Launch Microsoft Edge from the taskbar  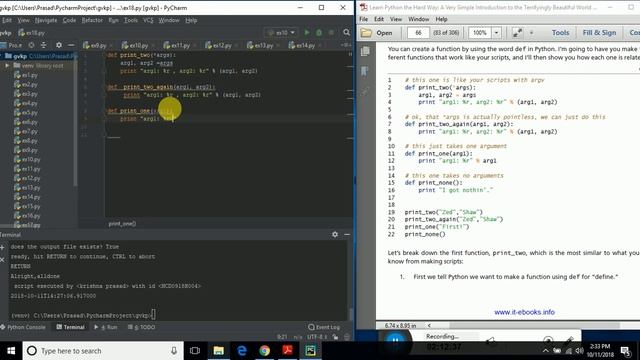coord(242,351)
